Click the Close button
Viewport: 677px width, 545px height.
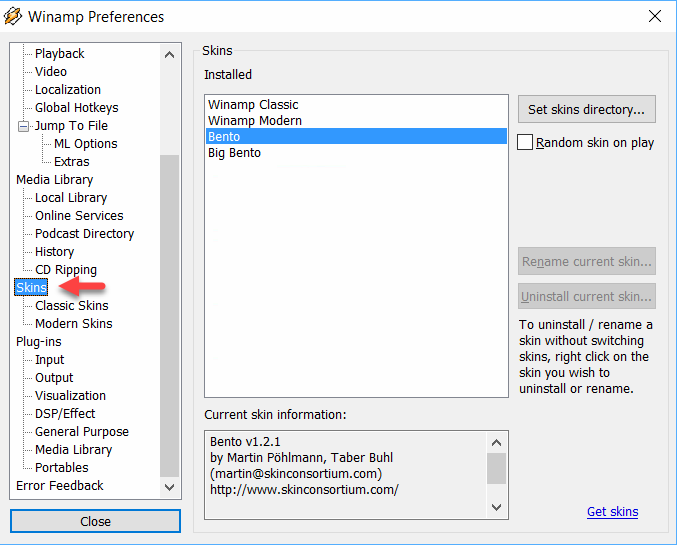[95, 521]
